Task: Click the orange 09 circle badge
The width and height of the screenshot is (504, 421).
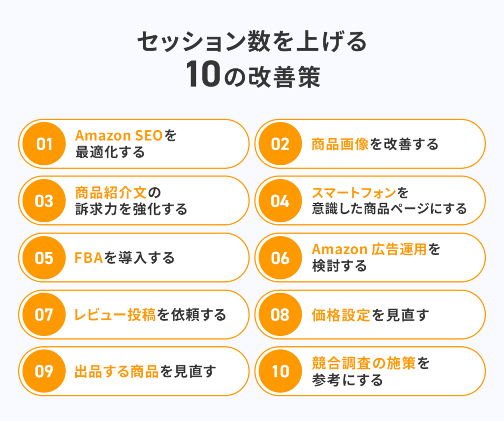Action: tap(44, 371)
